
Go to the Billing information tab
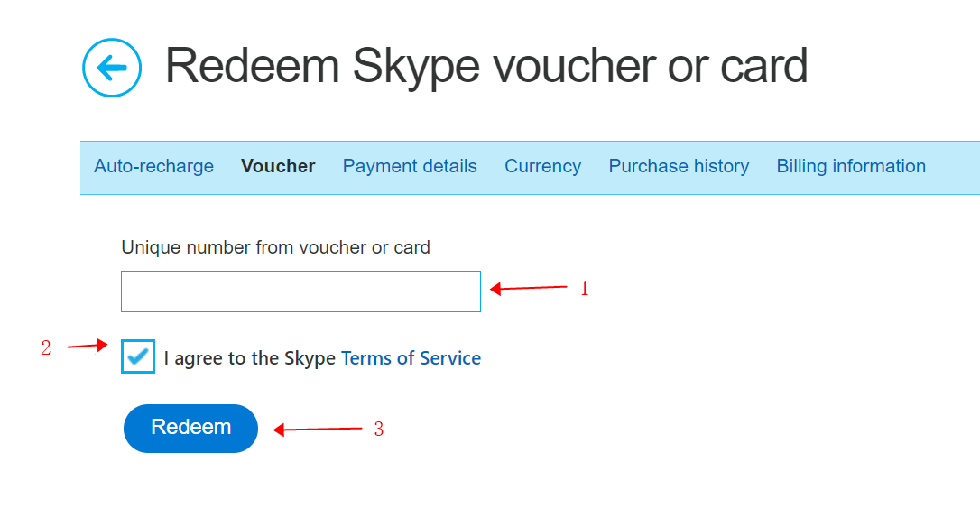(851, 166)
